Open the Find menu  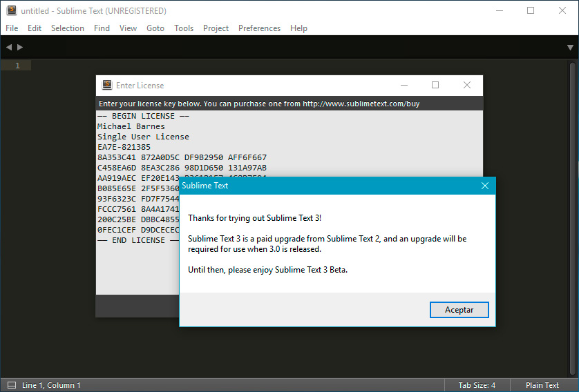pos(102,28)
